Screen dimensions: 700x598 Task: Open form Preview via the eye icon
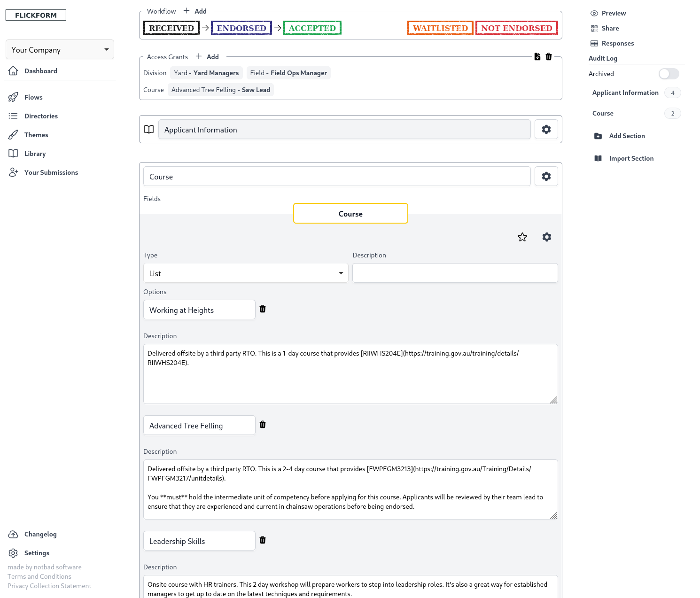point(594,13)
